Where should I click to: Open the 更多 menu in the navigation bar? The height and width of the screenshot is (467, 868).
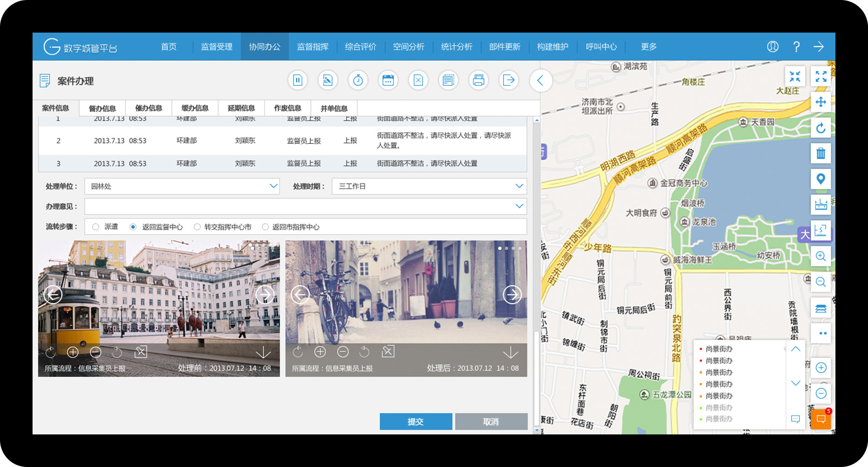point(648,47)
